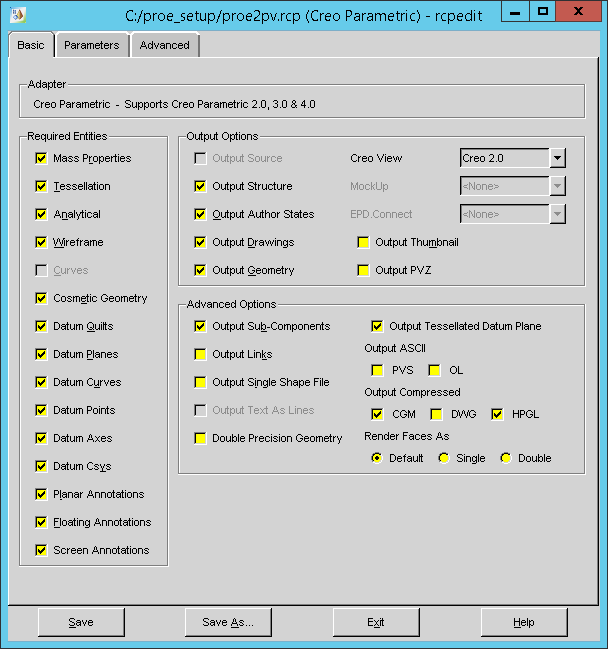Select Double render faces radio button
This screenshot has height=649, width=608.
(x=506, y=458)
